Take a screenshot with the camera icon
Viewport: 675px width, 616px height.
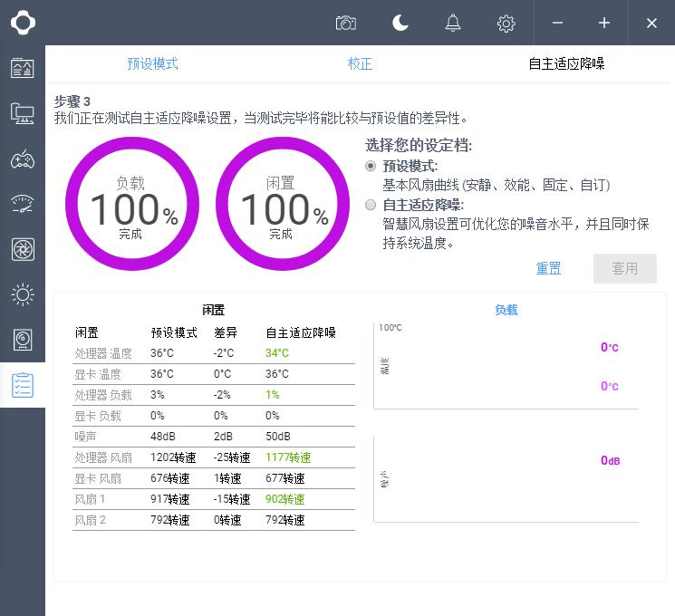[346, 23]
